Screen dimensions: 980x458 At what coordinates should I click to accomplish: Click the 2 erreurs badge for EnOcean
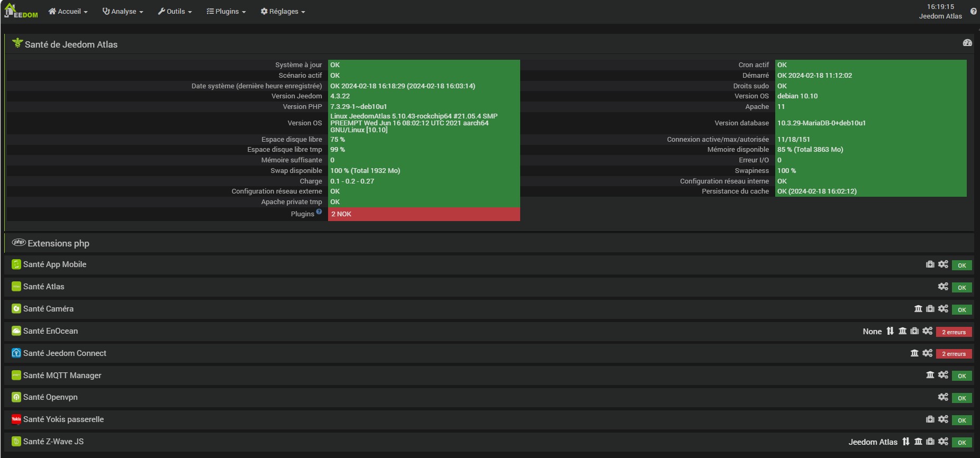(x=954, y=332)
